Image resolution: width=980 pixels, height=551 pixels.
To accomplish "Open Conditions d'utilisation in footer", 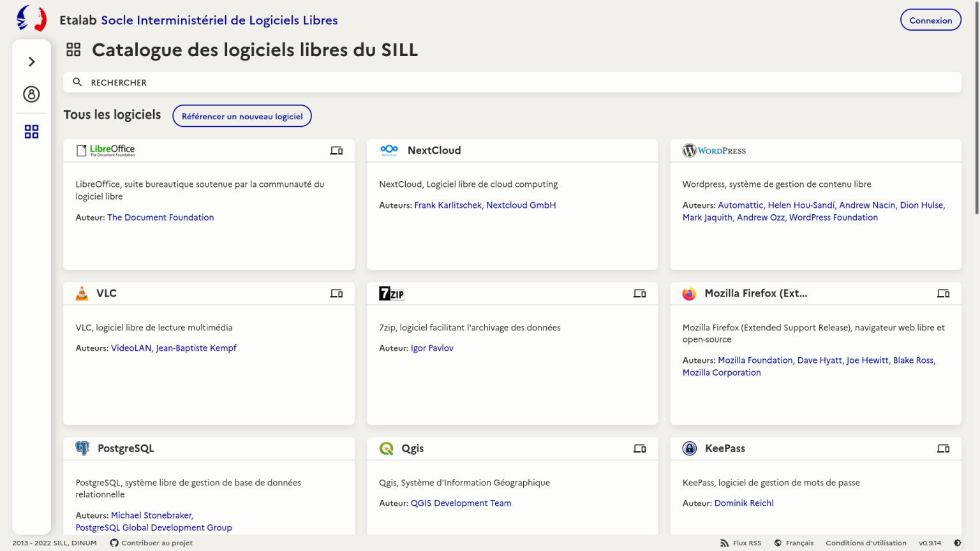I will pos(866,543).
